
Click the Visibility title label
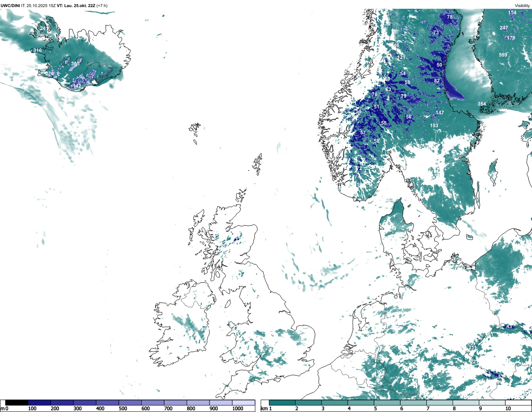coord(522,6)
